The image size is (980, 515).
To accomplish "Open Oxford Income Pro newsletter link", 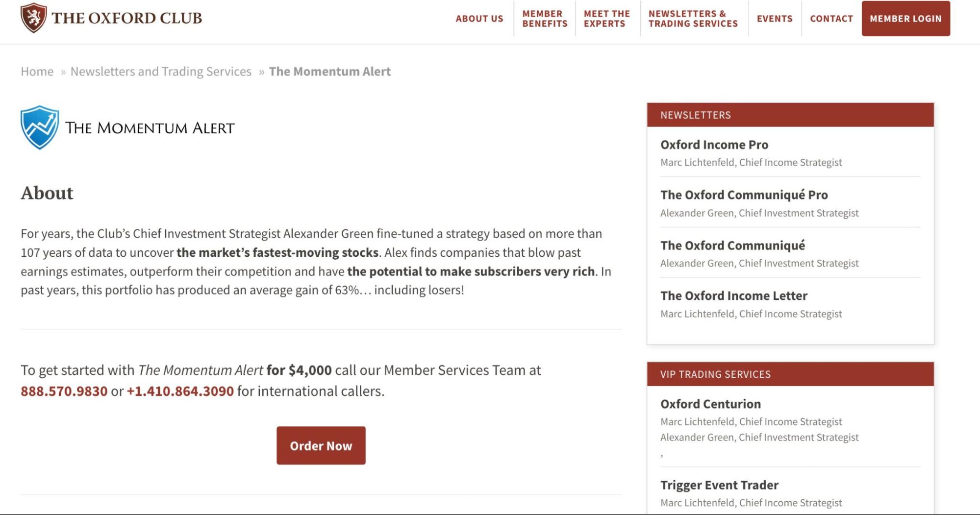I will pyautogui.click(x=714, y=145).
